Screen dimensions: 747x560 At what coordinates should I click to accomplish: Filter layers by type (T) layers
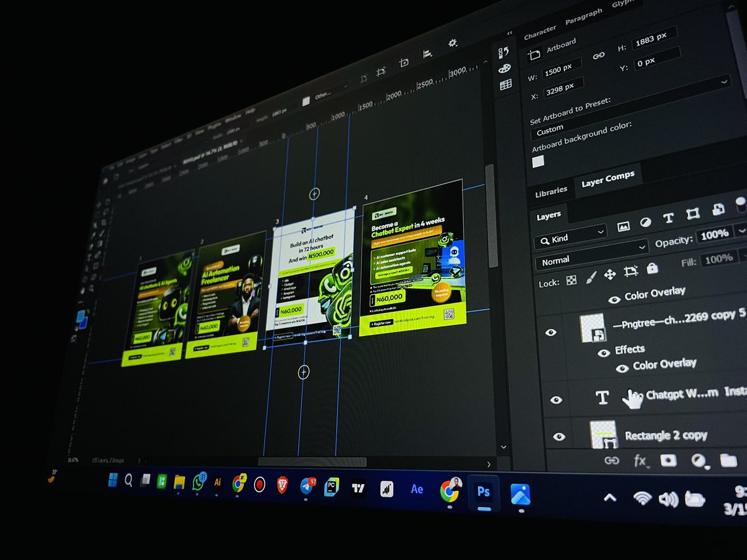coord(669,217)
